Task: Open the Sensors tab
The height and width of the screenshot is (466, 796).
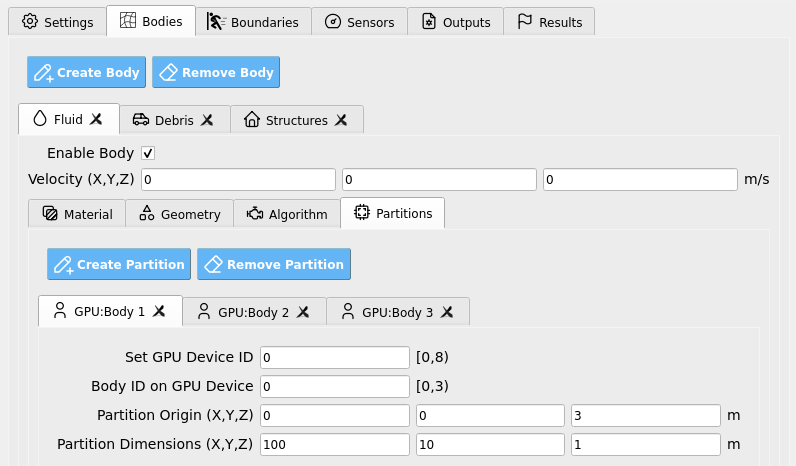Action: click(359, 22)
